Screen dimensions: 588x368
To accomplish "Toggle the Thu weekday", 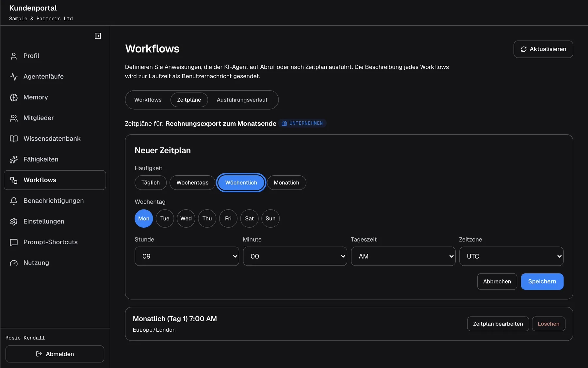I will [207, 219].
